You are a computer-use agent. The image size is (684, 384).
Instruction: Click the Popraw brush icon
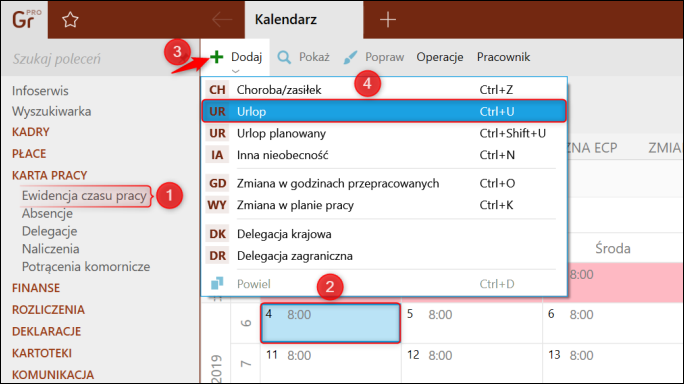point(350,57)
